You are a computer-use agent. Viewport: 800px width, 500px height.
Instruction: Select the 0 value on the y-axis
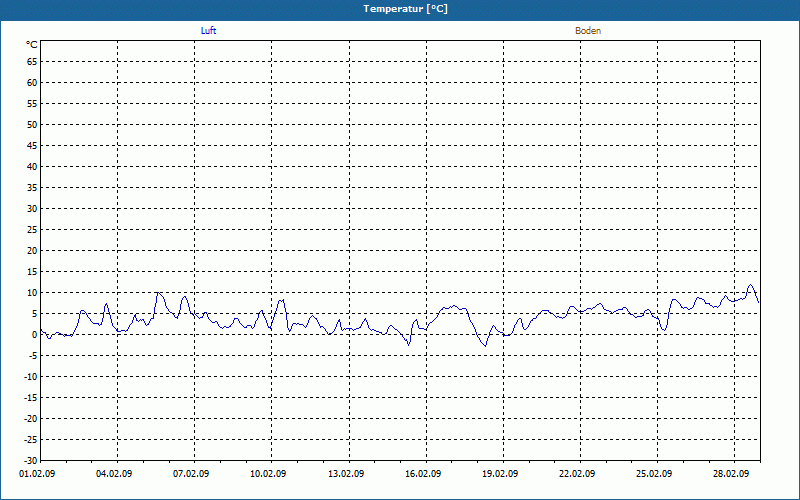point(35,335)
